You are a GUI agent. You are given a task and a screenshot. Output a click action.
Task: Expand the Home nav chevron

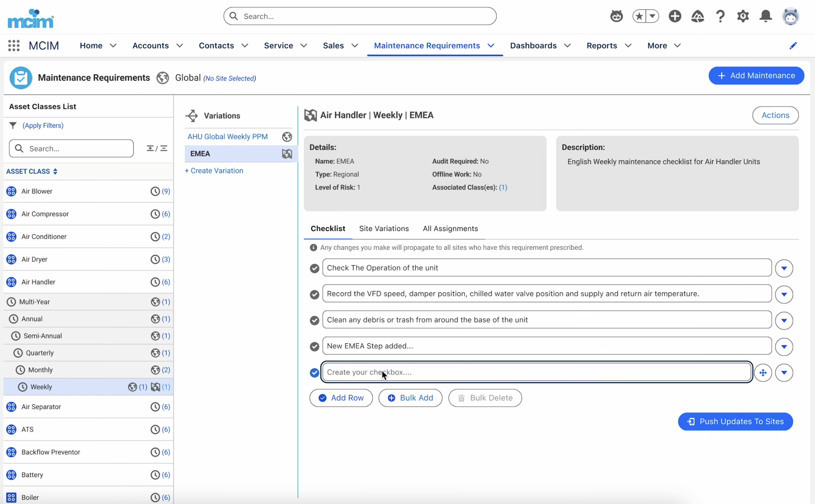pos(113,46)
